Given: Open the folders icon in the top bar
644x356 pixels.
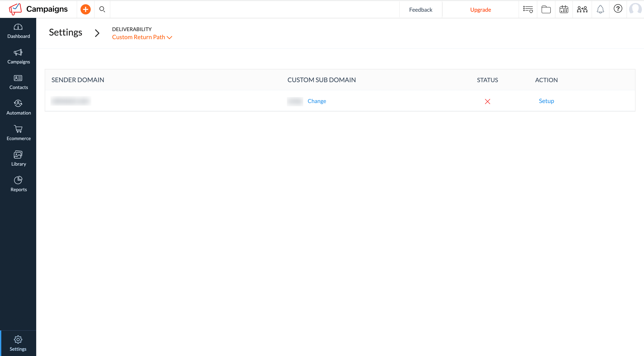Looking at the screenshot, I should [x=546, y=9].
